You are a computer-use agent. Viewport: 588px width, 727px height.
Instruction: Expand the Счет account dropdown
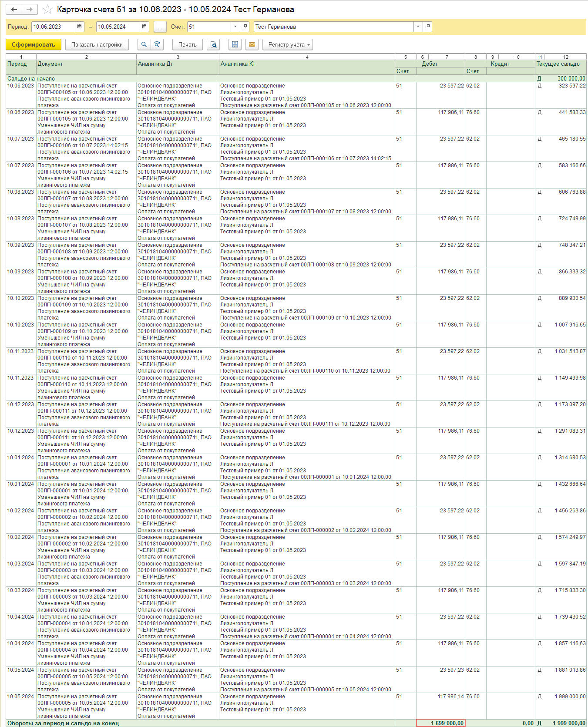tap(235, 27)
